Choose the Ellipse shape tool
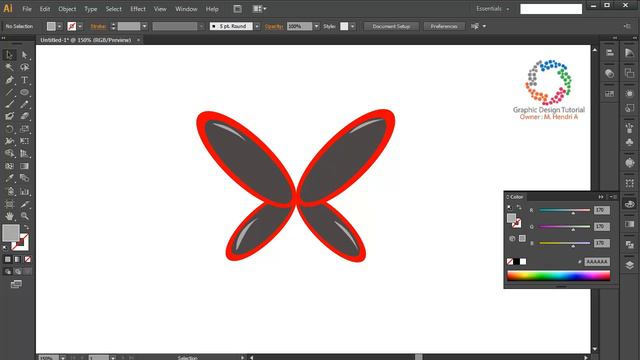 (x=24, y=92)
